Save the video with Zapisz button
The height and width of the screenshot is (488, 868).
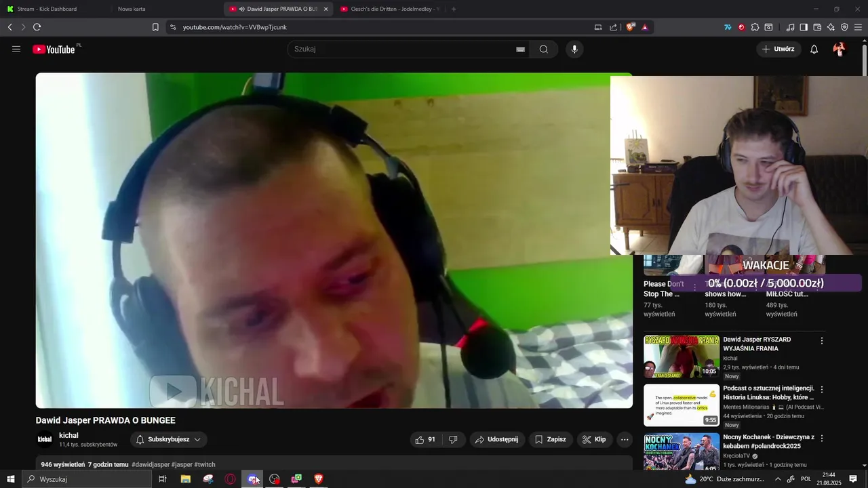(551, 440)
